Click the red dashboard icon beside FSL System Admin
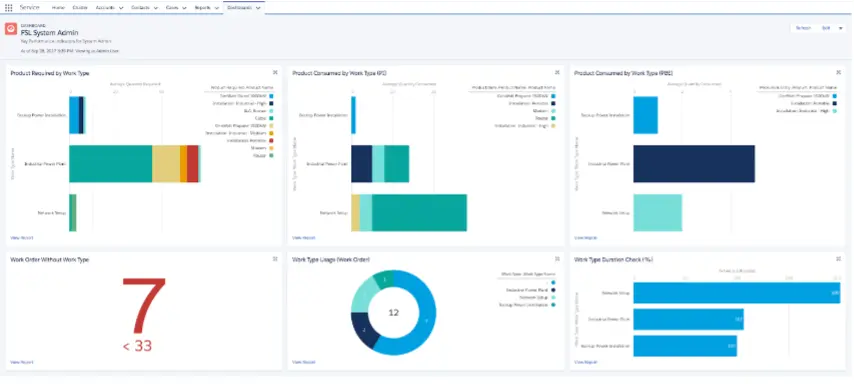This screenshot has width=854, height=384. tap(11, 29)
